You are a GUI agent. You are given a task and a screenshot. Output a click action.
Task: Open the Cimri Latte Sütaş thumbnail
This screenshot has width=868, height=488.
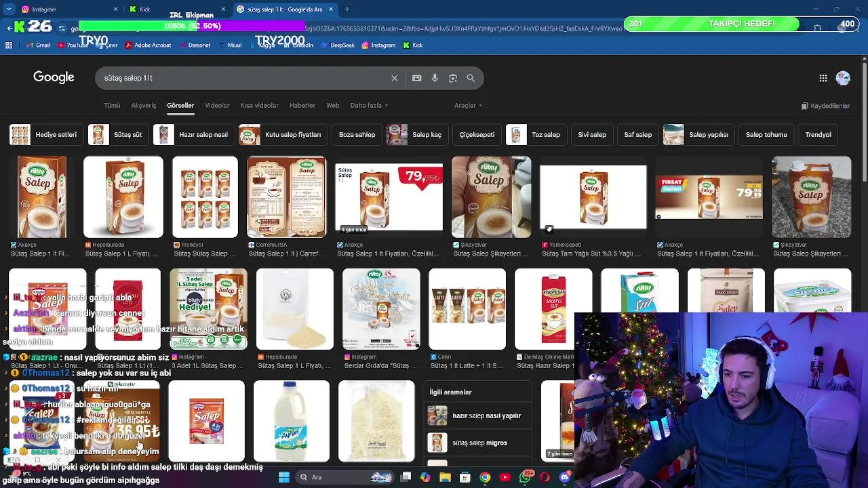tap(467, 309)
